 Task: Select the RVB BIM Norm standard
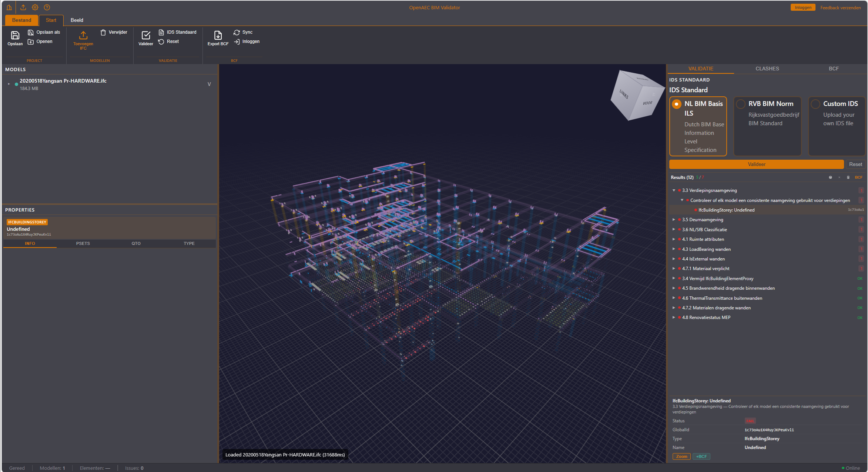(x=741, y=104)
